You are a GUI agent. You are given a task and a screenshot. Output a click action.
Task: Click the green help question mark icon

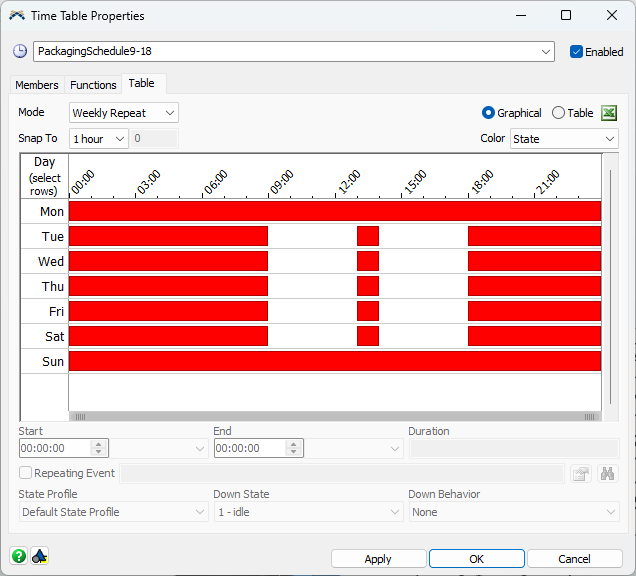(19, 556)
